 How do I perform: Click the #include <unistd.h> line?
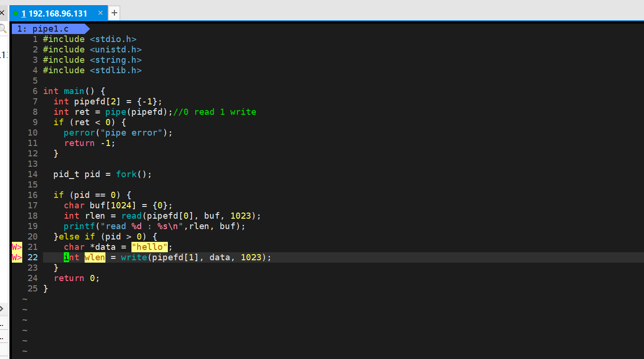pyautogui.click(x=92, y=50)
